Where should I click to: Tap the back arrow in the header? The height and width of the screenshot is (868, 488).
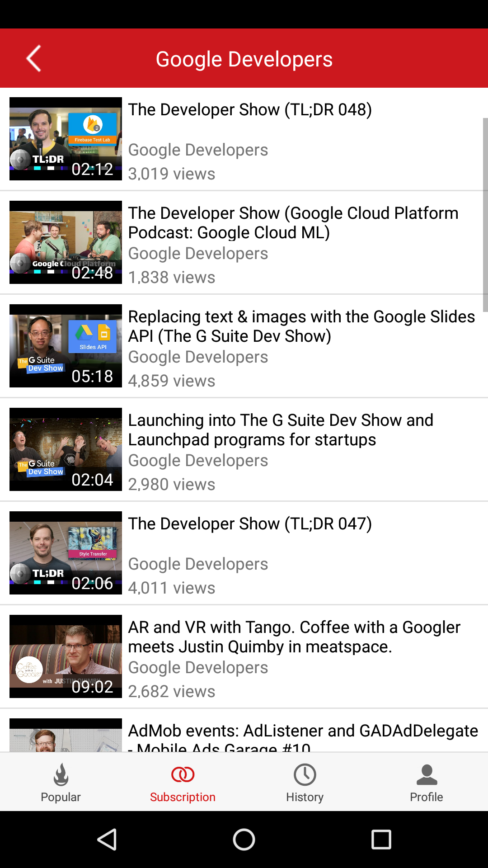pyautogui.click(x=34, y=58)
